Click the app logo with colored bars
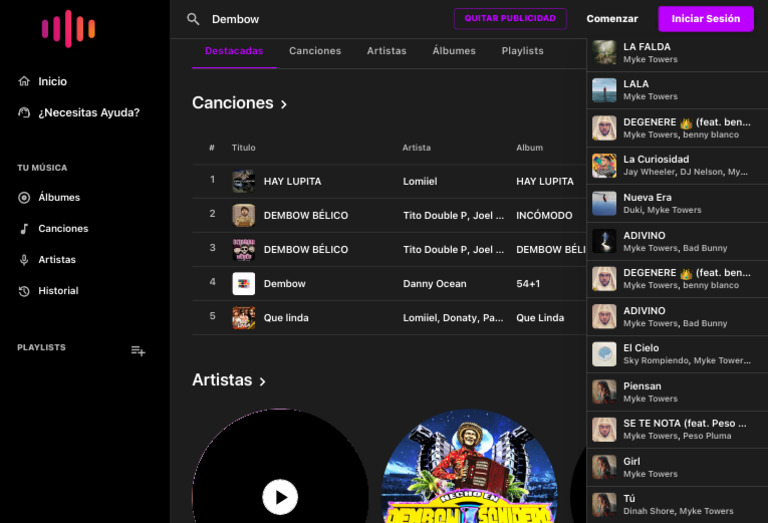Screen dimensions: 768x523 69,28
